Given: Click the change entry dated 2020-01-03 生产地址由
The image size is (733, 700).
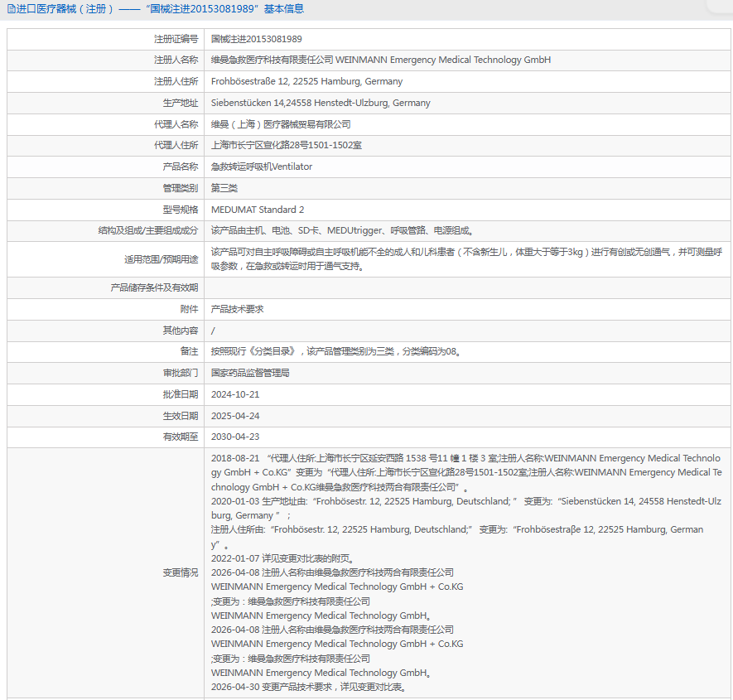Looking at the screenshot, I should (x=466, y=509).
